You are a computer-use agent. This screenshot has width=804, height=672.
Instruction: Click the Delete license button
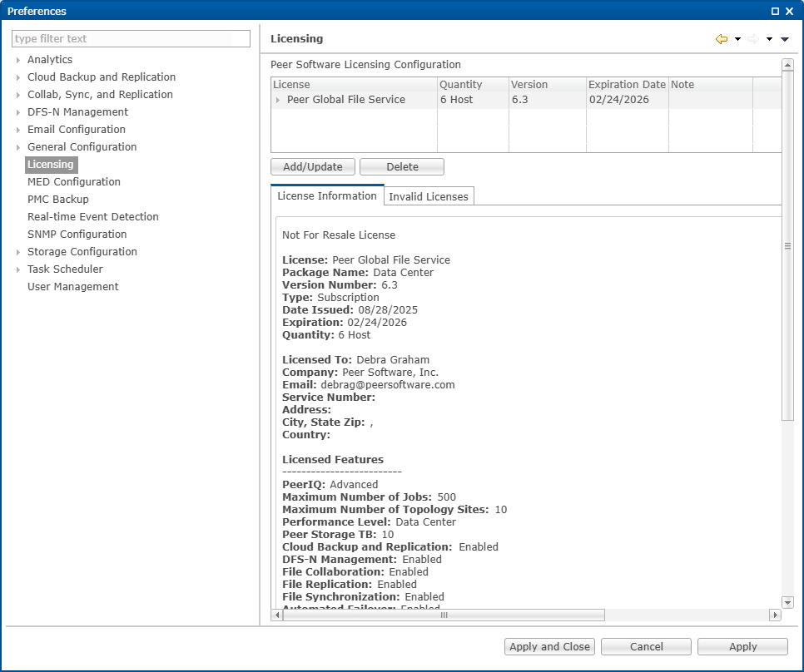(402, 167)
